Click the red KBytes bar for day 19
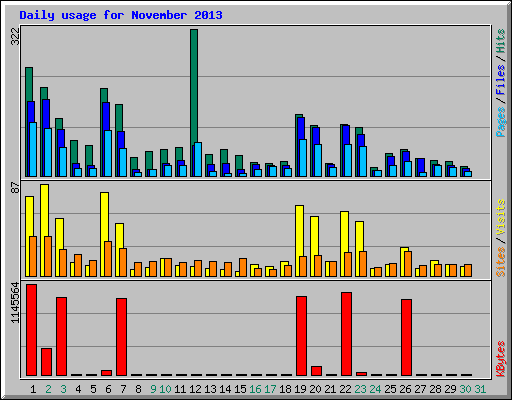 [x=301, y=336]
